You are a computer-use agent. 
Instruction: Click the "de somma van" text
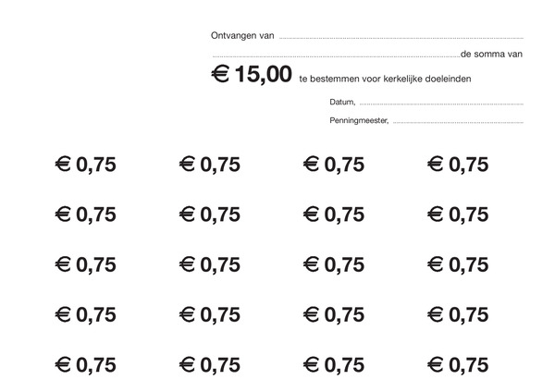click(x=492, y=55)
